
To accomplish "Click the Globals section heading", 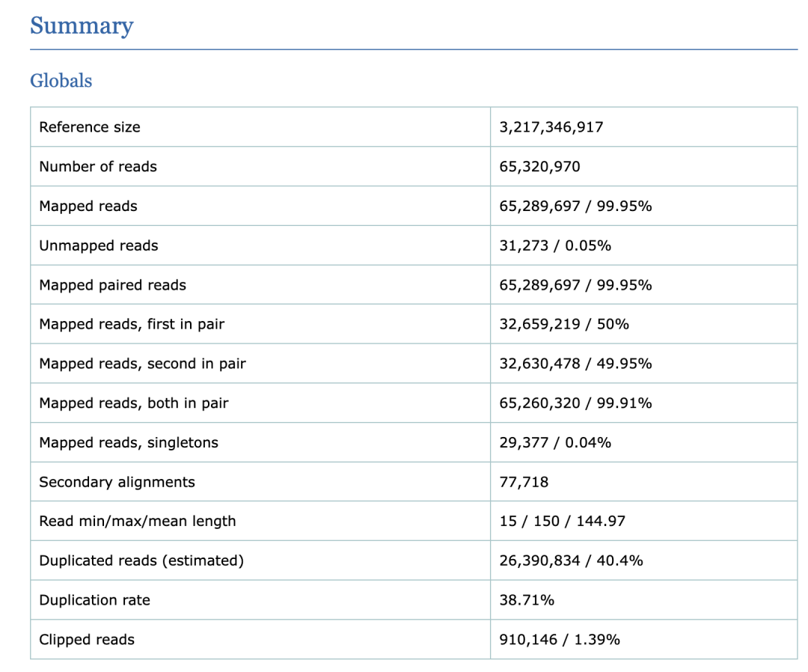I will coord(61,81).
